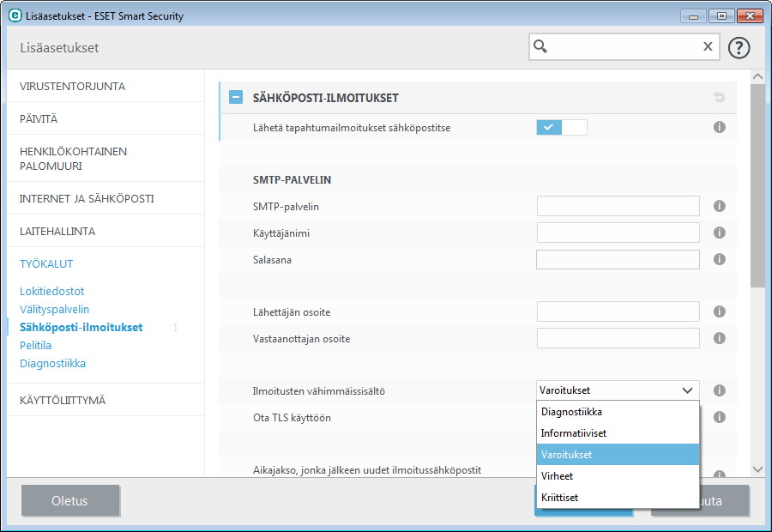Image resolution: width=772 pixels, height=532 pixels.
Task: Go to Pelitila subsection
Action: pyautogui.click(x=35, y=345)
